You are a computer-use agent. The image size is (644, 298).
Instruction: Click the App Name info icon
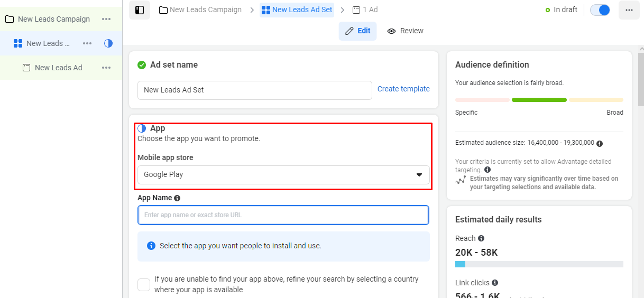point(177,198)
